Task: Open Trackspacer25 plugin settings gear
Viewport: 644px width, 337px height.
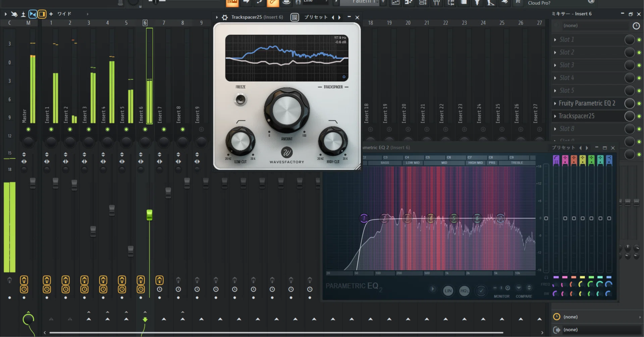Action: (225, 17)
